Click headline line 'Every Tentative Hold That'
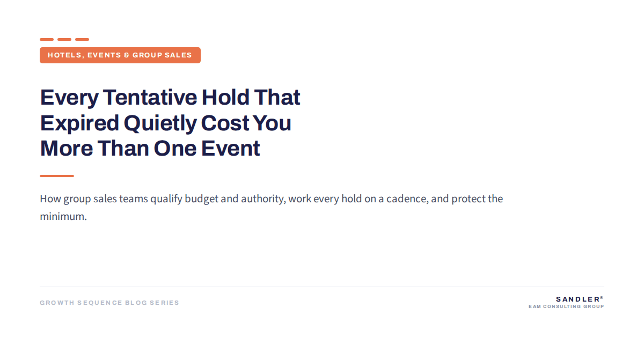644x337 pixels. [x=170, y=98]
